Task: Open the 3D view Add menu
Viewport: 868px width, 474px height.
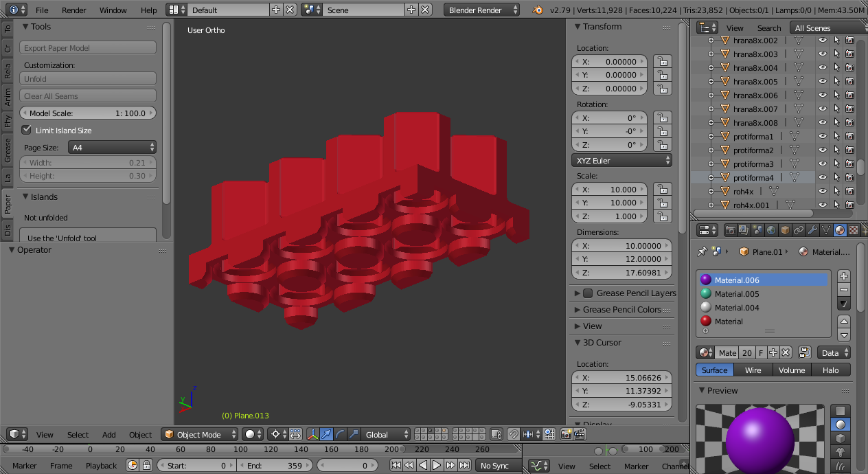Action: pos(109,434)
